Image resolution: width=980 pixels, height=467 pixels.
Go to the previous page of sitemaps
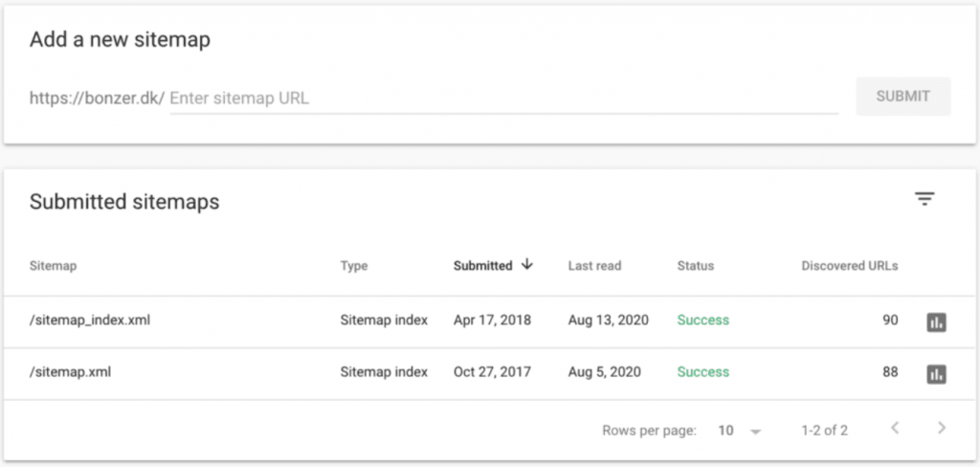tap(895, 429)
